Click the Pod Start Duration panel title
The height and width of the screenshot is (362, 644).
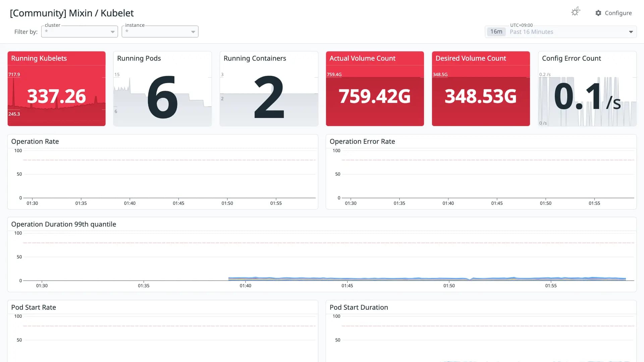tap(359, 307)
